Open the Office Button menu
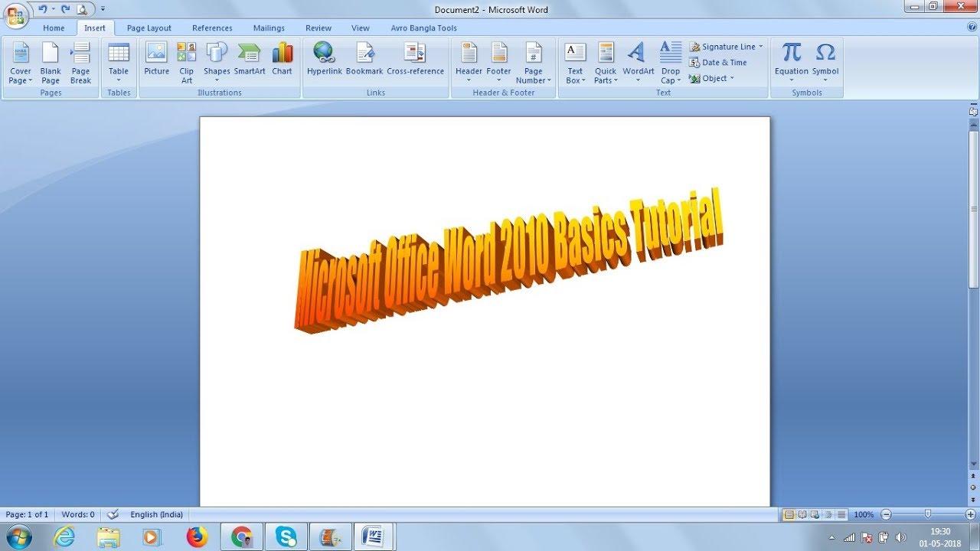Viewport: 980px width, 551px height. coord(17,15)
